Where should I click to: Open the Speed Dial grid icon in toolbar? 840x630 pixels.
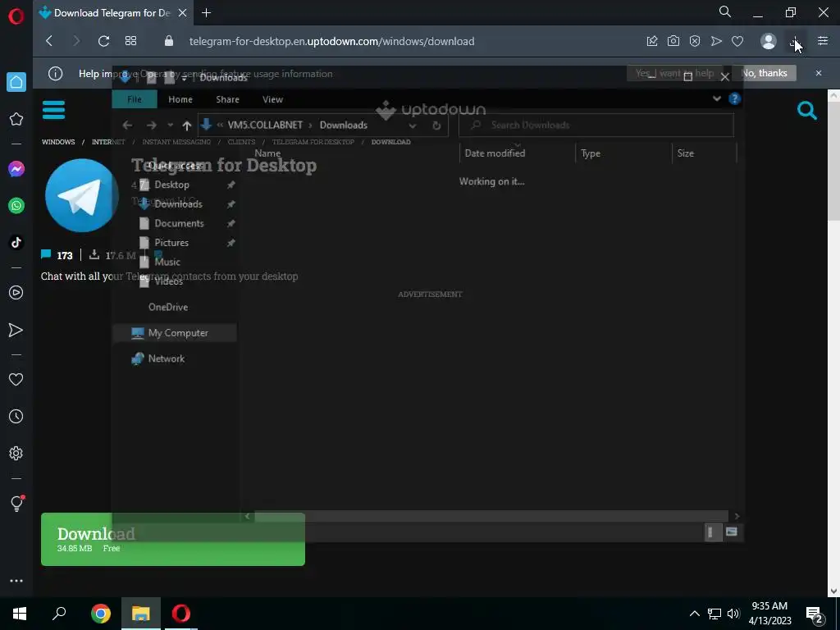pyautogui.click(x=130, y=41)
